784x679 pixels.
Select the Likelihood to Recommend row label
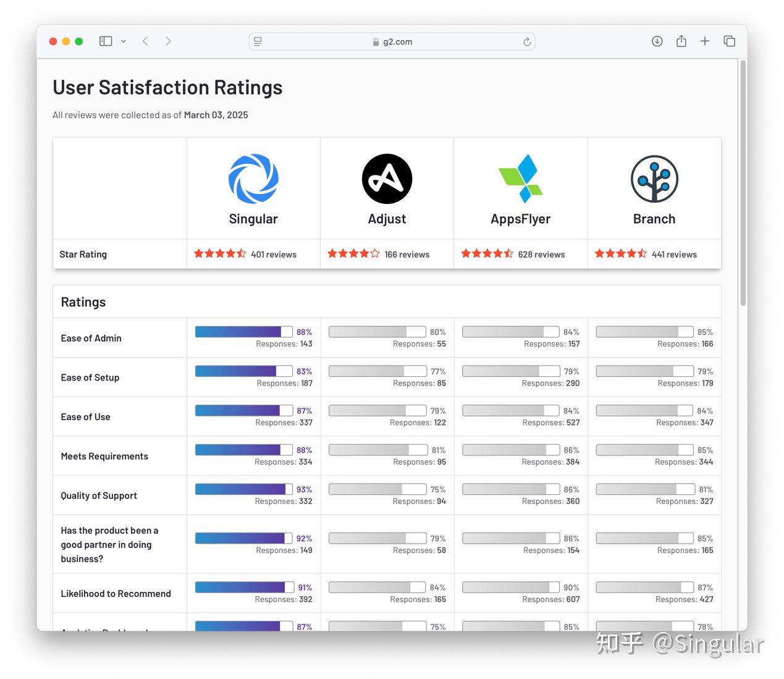click(x=116, y=594)
